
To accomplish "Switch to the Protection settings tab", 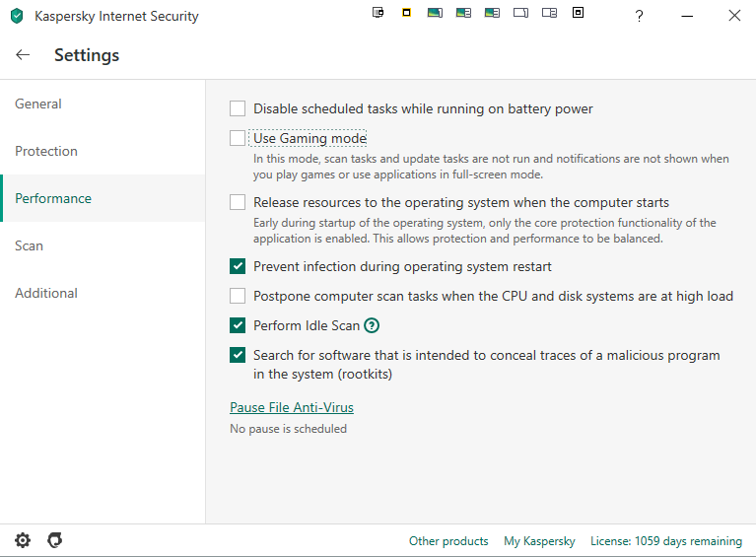I will tap(46, 151).
